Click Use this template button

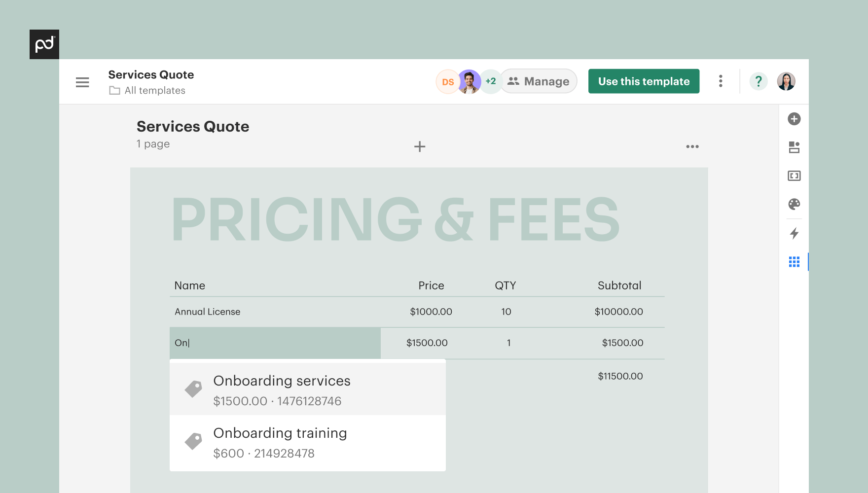(643, 81)
